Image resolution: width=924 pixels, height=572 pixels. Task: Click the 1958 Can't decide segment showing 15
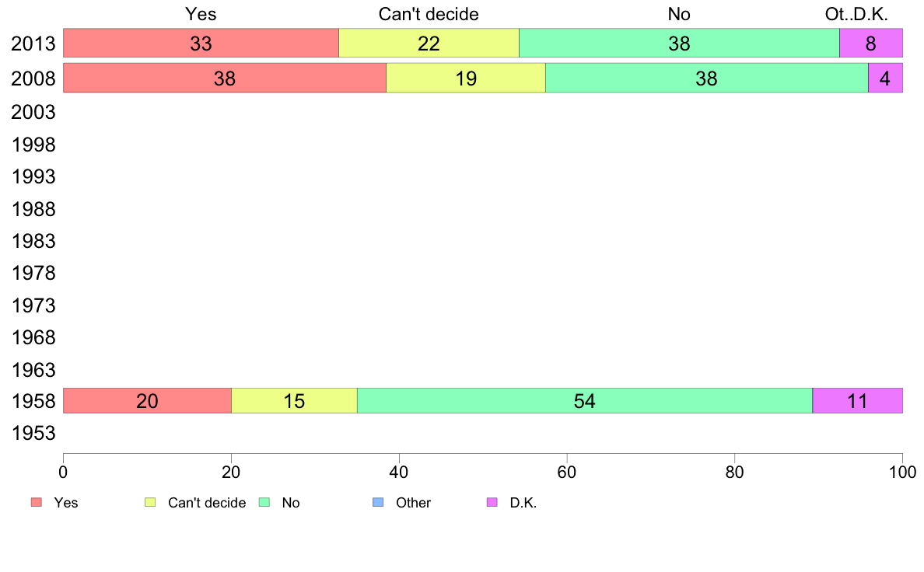pos(294,401)
